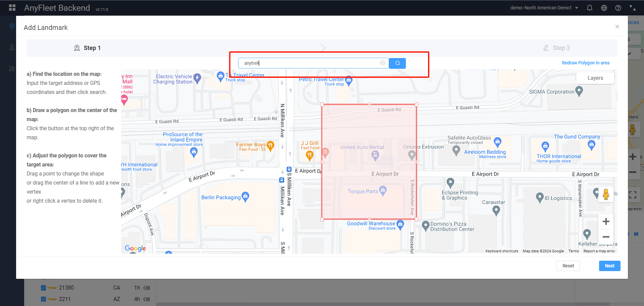Clear the search field text
The height and width of the screenshot is (306, 644).
tap(382, 63)
